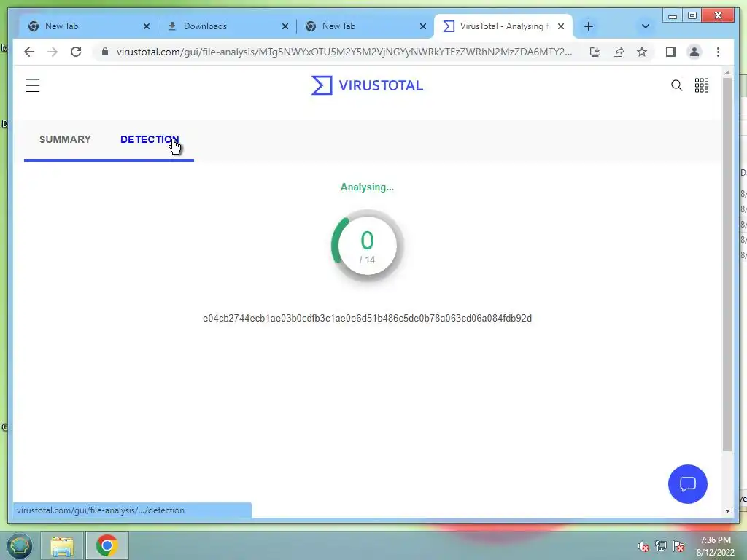Click the site lock icon in address bar
The height and width of the screenshot is (560, 747).
(105, 52)
